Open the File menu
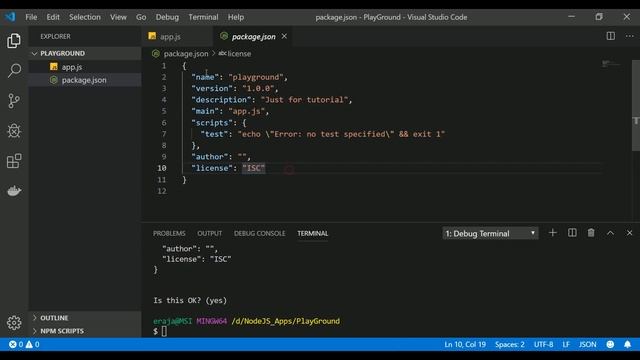 tap(31, 17)
